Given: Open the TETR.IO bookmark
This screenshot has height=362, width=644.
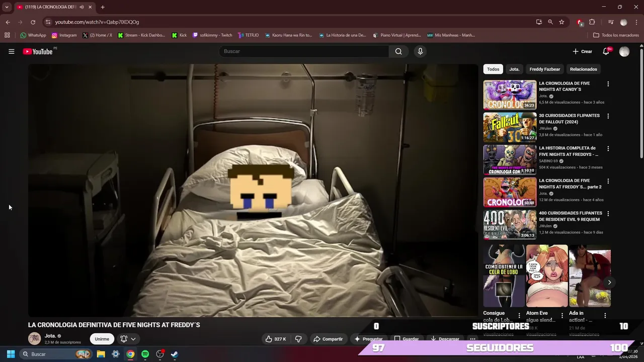Looking at the screenshot, I should 249,35.
